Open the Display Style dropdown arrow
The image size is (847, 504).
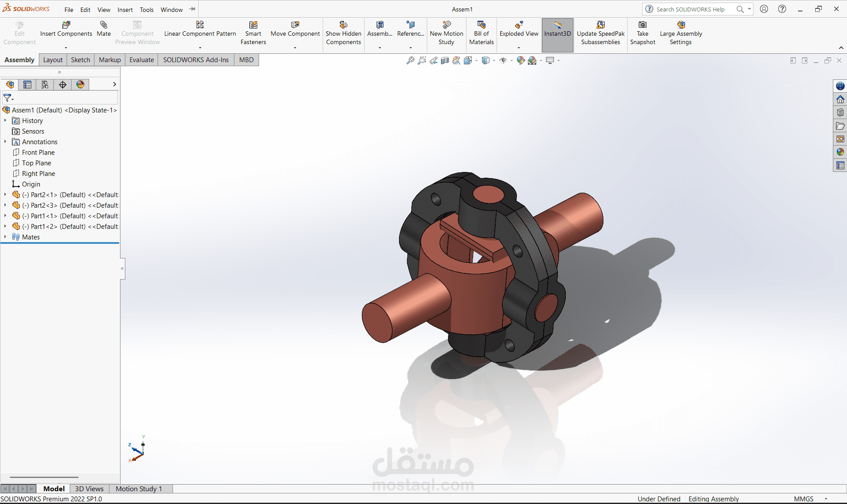click(x=494, y=60)
